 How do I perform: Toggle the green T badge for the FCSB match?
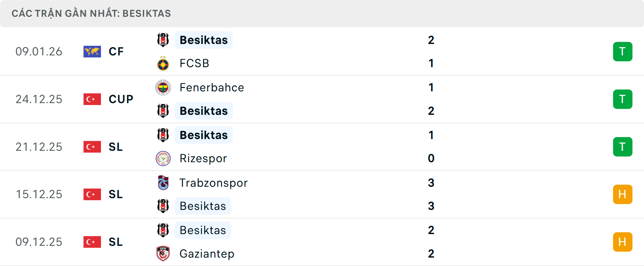pos(623,51)
